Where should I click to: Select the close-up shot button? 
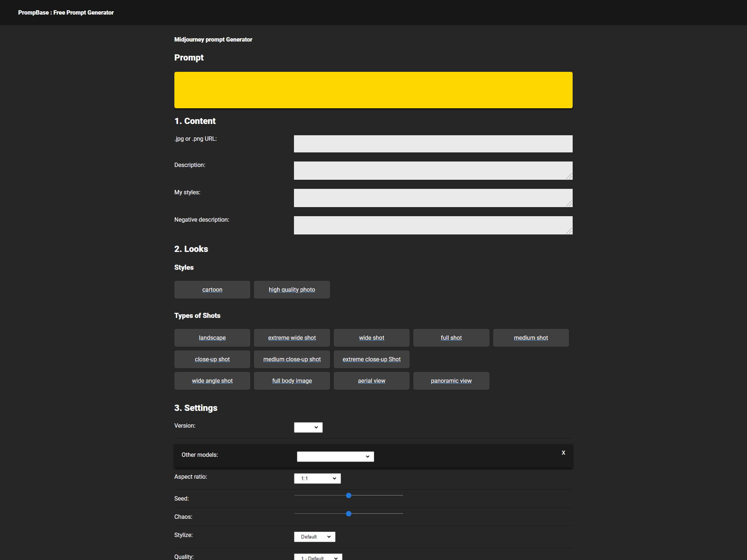pyautogui.click(x=212, y=359)
